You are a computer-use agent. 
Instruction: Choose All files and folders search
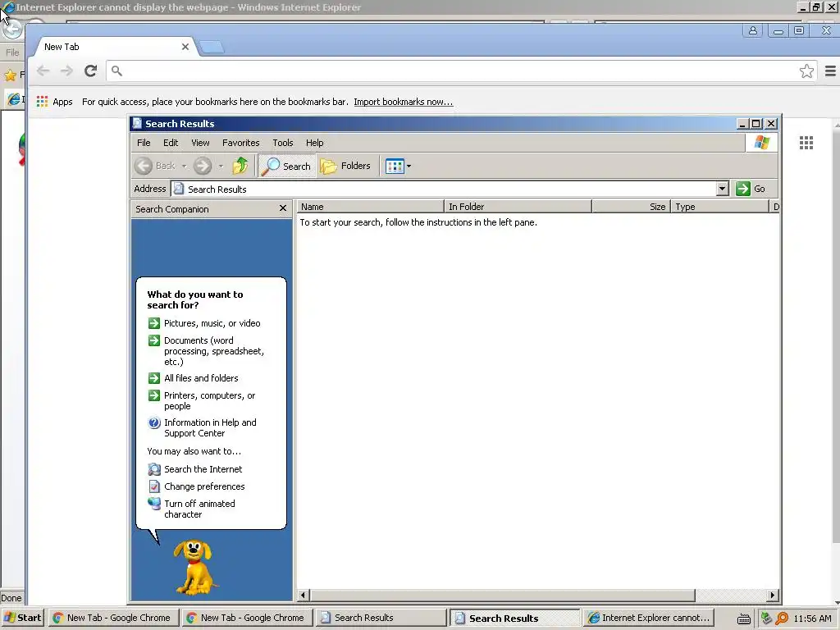click(x=193, y=378)
